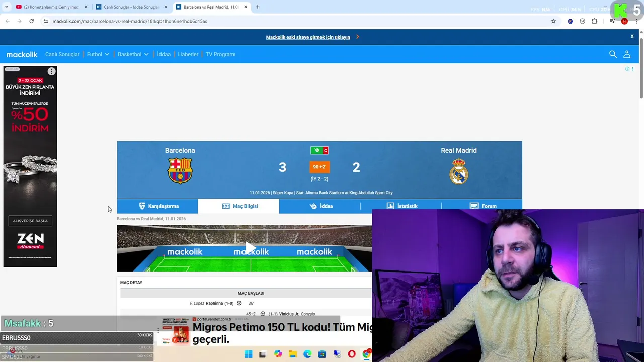Click the 90+2' match time badge
Screen dimensions: 644x362
pos(319,167)
